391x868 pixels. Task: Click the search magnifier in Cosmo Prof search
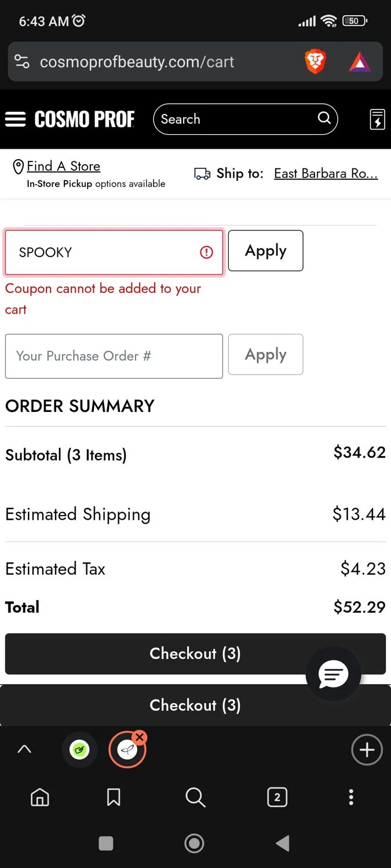pos(324,119)
